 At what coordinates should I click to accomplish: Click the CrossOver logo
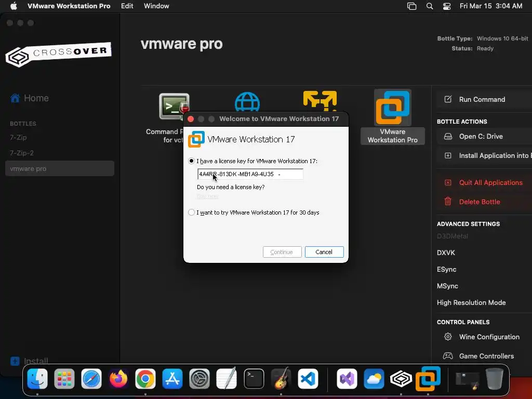pos(58,54)
